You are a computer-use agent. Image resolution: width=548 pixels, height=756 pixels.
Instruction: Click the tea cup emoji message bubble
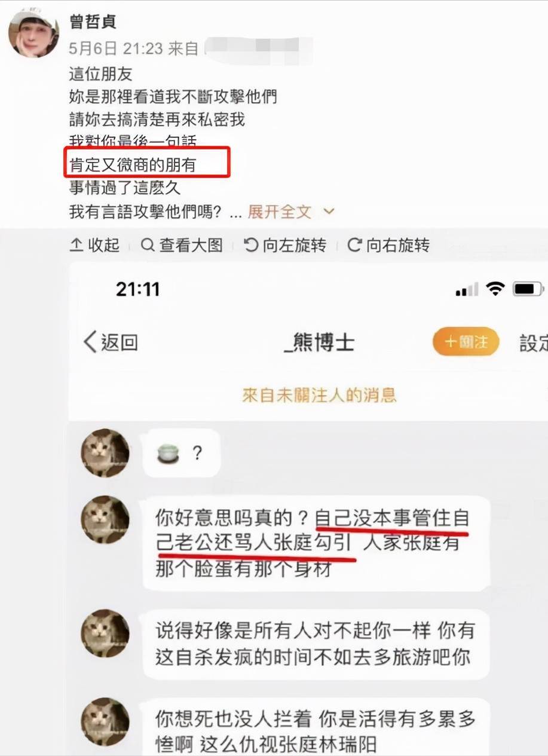(182, 453)
